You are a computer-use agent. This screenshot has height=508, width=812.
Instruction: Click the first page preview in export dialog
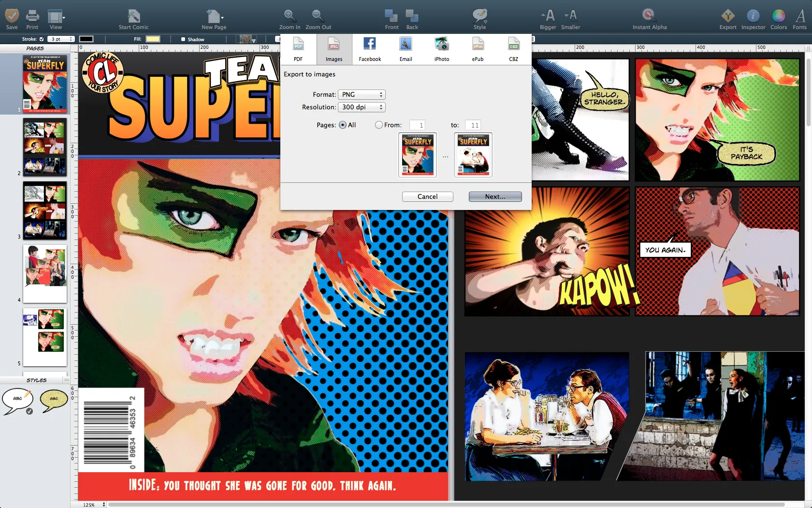click(x=418, y=155)
